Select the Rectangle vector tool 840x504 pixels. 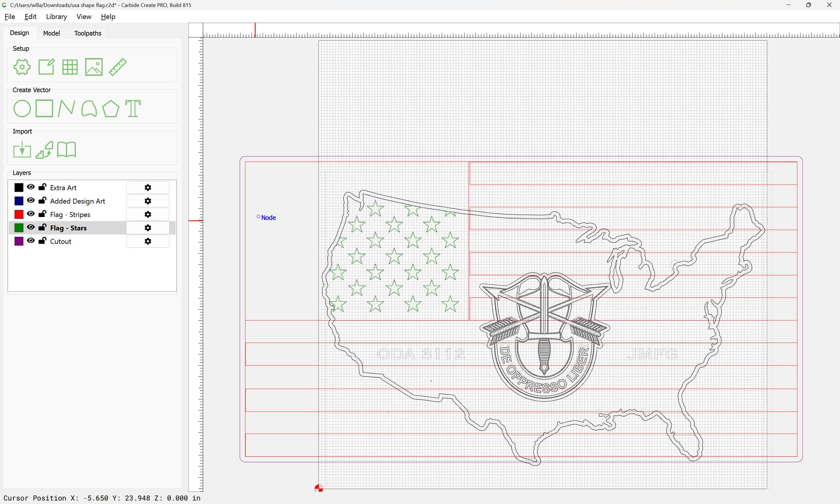click(44, 108)
